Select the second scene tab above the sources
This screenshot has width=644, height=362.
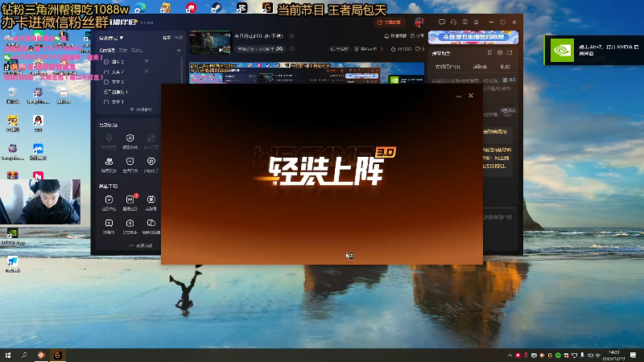click(x=123, y=50)
